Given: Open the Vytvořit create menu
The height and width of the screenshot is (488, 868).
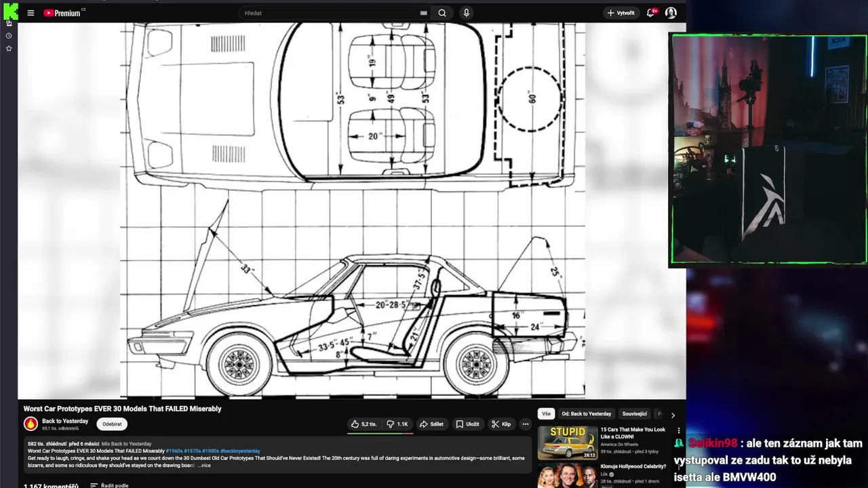Looking at the screenshot, I should click(621, 13).
